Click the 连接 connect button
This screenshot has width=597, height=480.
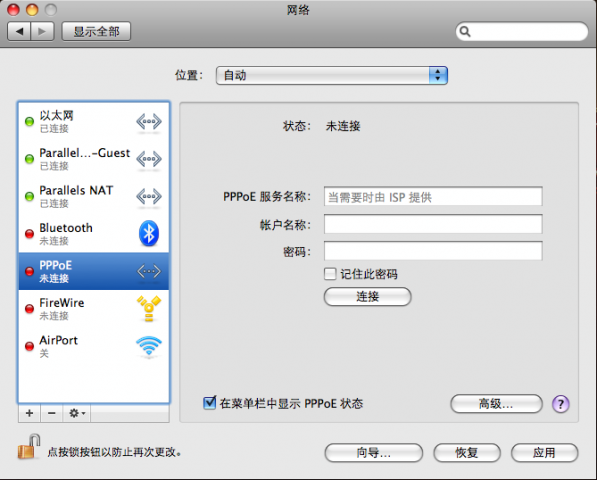coord(367,297)
